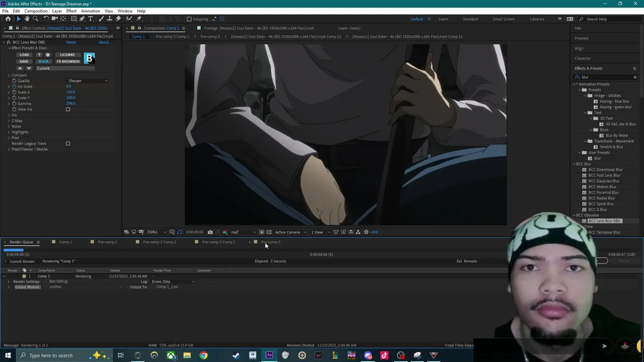Open the magnification 50% dropdown
The height and width of the screenshot is (362, 644).
click(x=156, y=232)
